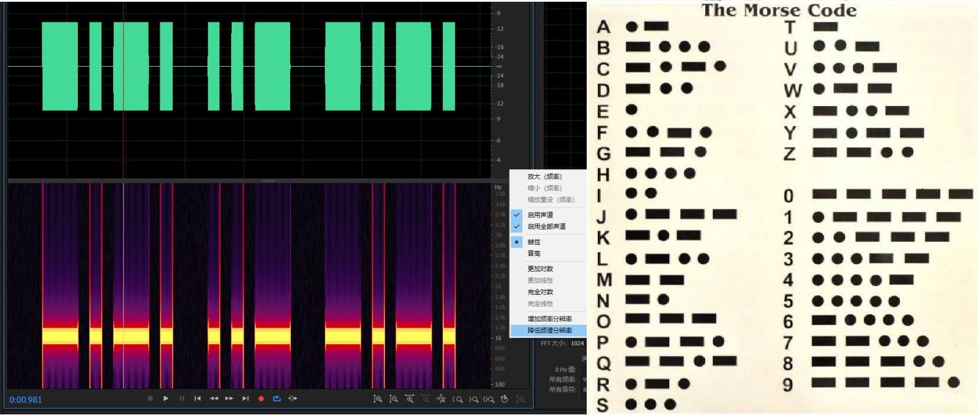Click the Pause button
Viewport: 980px width, 415px height.
(182, 399)
